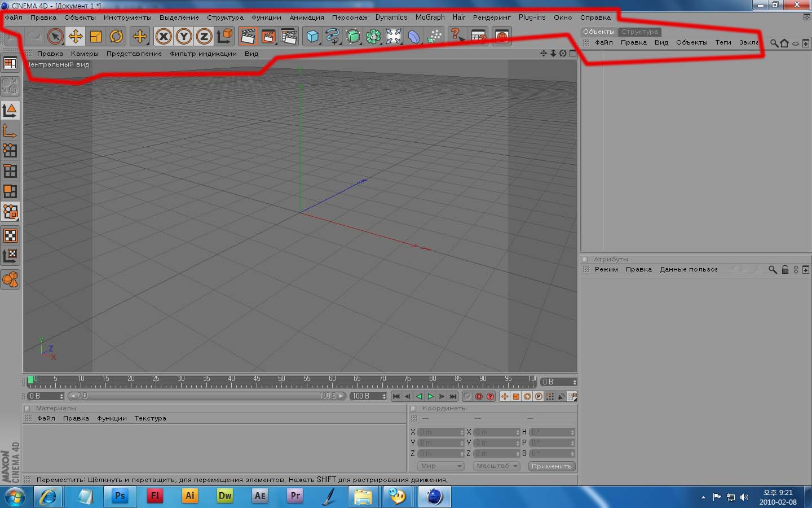The image size is (812, 508).
Task: Add a Cube primitive object
Action: coord(312,37)
